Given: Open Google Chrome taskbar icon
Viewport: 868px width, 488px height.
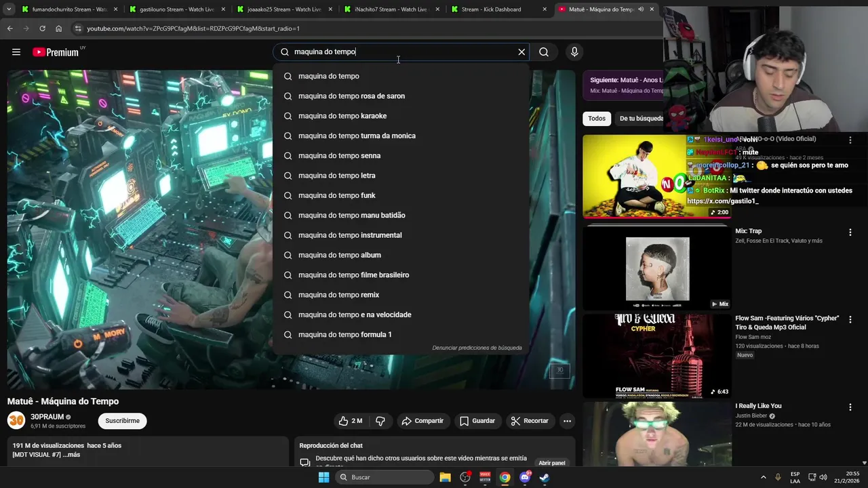Looking at the screenshot, I should [x=505, y=477].
